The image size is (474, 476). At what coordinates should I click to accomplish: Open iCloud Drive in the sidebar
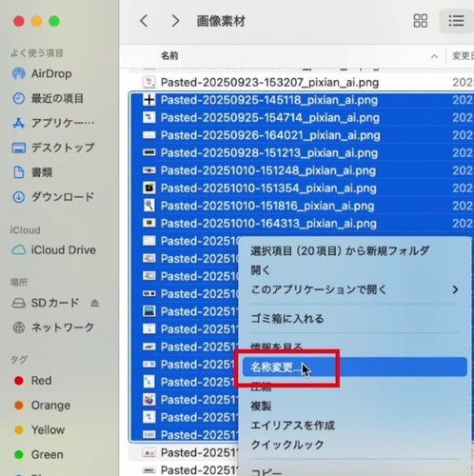pyautogui.click(x=54, y=250)
